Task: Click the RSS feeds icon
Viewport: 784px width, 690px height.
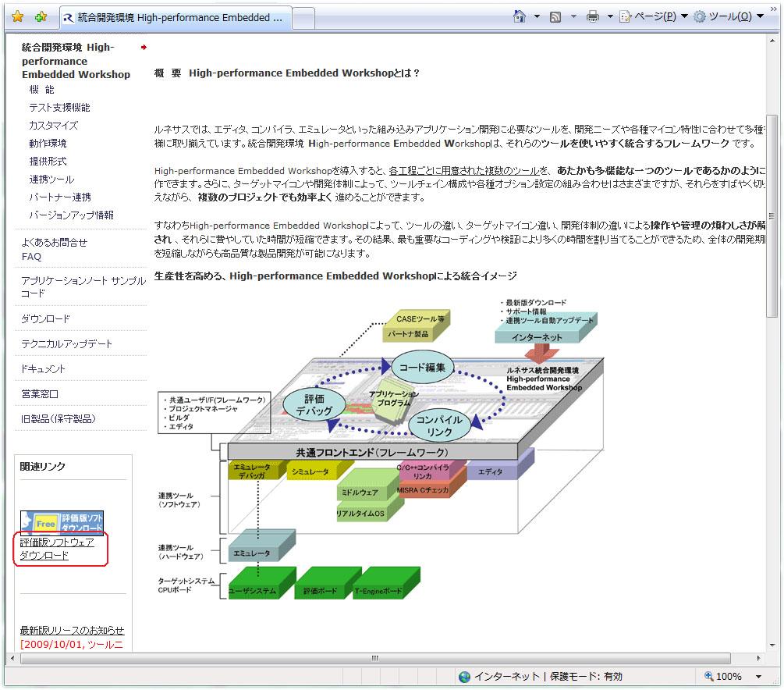Action: tap(555, 16)
